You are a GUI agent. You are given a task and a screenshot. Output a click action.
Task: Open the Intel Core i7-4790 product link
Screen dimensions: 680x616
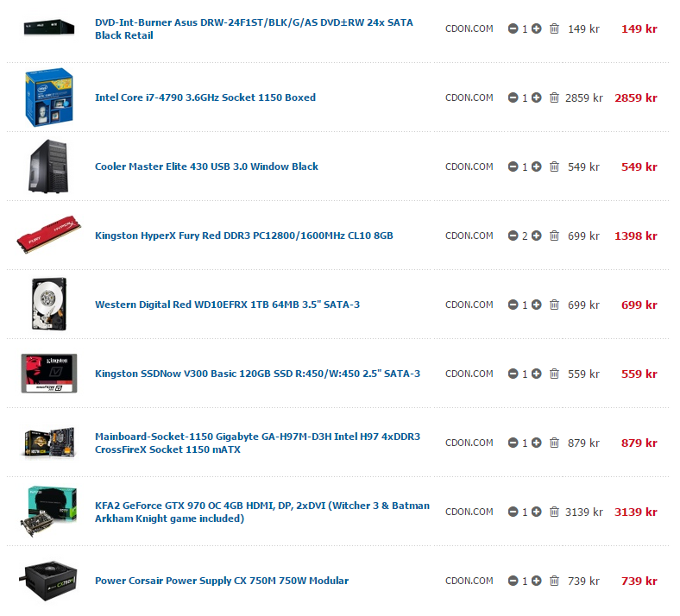(205, 97)
